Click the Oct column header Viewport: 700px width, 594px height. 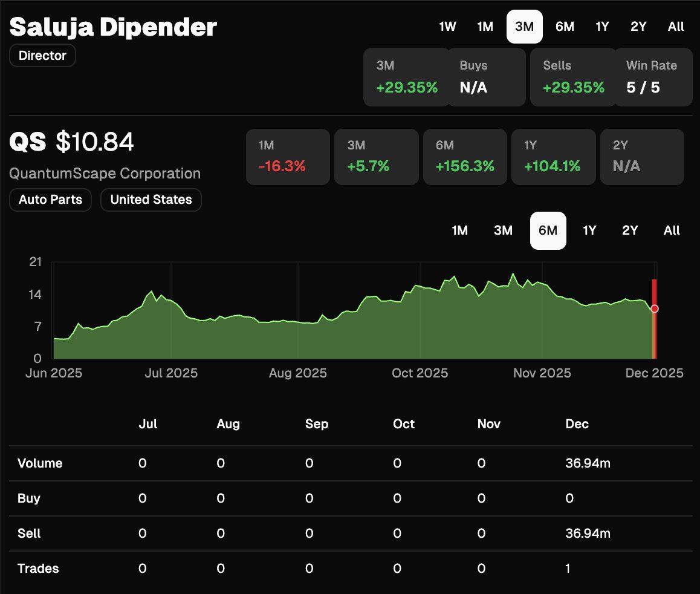pos(404,424)
